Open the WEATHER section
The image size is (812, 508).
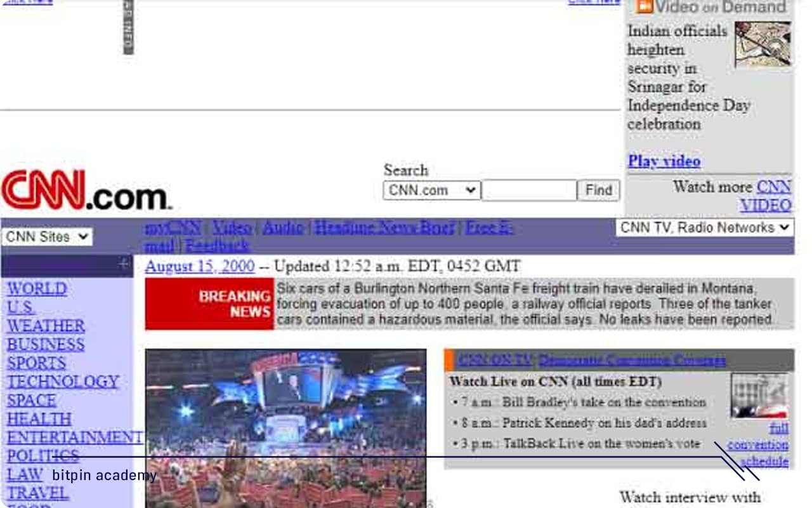click(46, 326)
